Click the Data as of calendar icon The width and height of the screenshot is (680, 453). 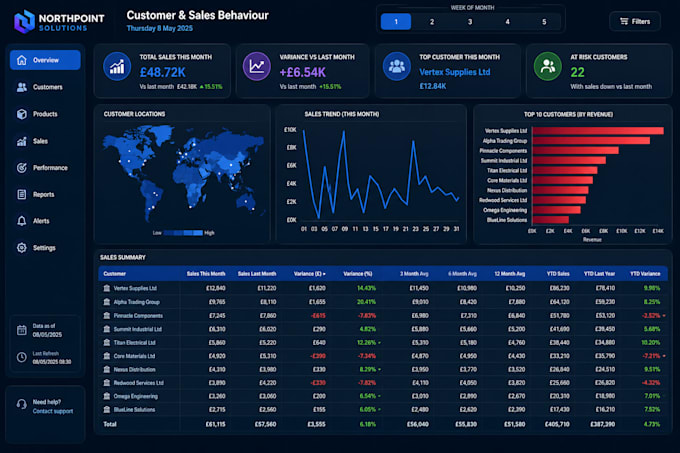(x=22, y=330)
